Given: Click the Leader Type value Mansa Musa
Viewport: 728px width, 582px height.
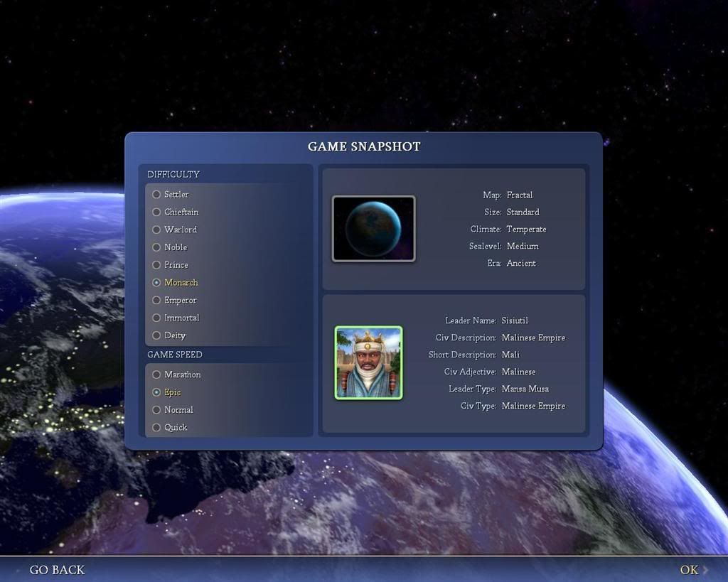Looking at the screenshot, I should pos(525,389).
